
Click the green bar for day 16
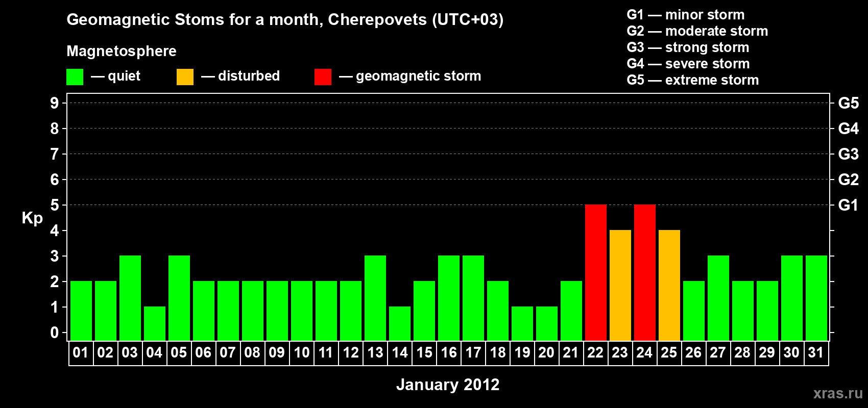tap(449, 298)
